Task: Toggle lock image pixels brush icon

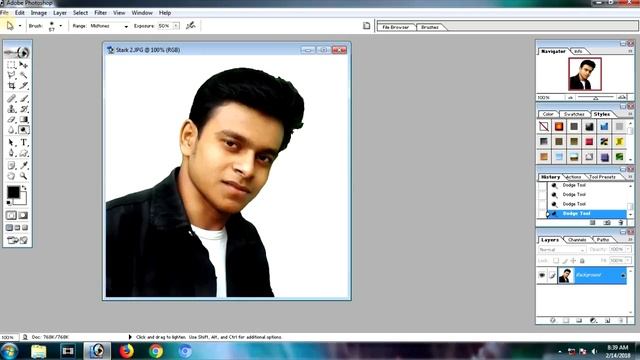Action: 565,260
